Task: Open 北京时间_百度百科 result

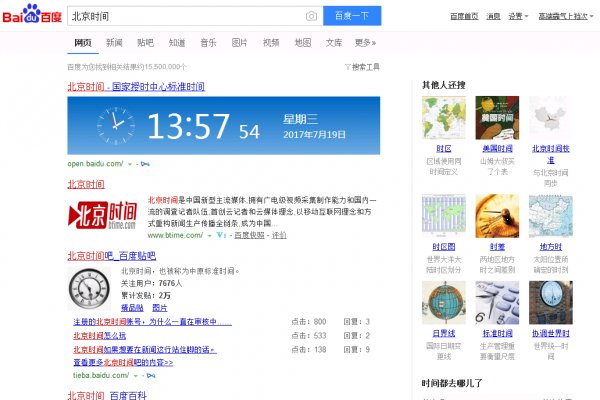Action: (x=107, y=395)
